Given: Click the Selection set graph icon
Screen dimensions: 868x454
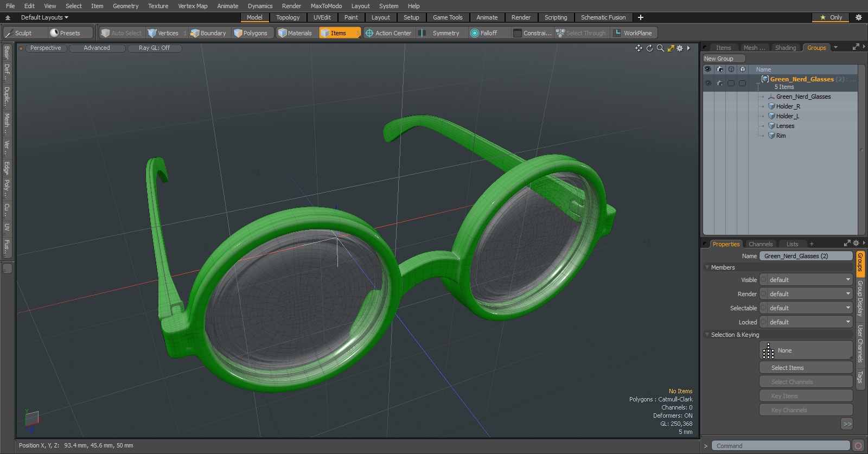Looking at the screenshot, I should [x=768, y=351].
